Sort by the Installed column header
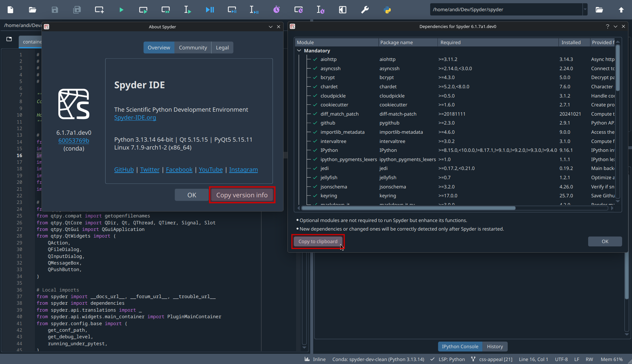632x364 pixels. [574, 42]
